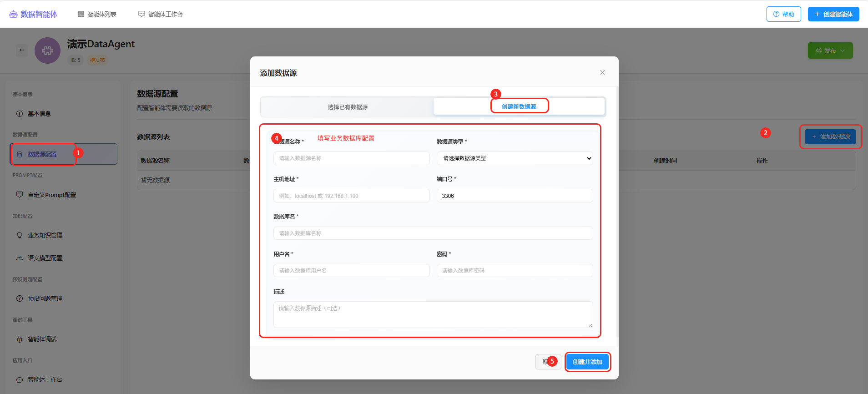Click the 创建并添加 button
868x394 pixels.
[587, 362]
